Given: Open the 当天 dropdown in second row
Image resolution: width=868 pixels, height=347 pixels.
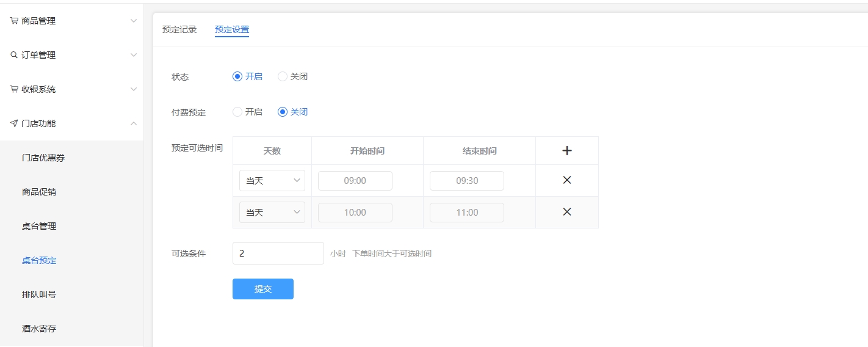Looking at the screenshot, I should point(272,213).
